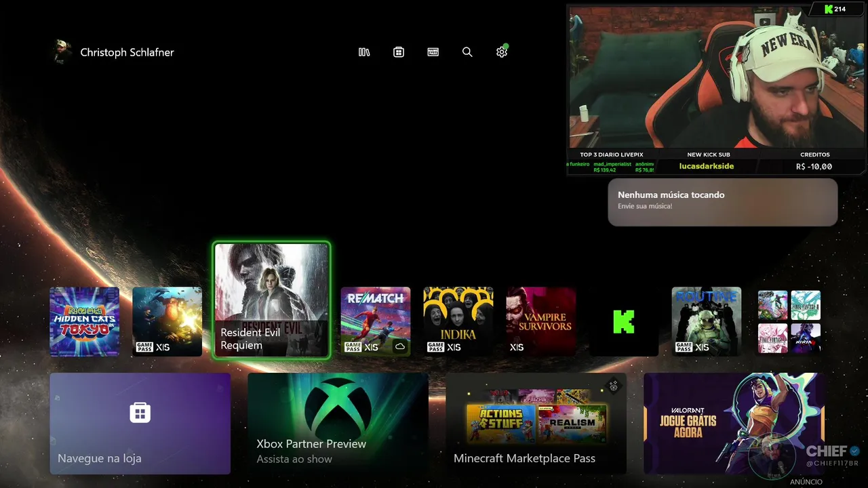The image size is (868, 488).
Task: Click the Assista ao show subtitle
Action: [294, 459]
